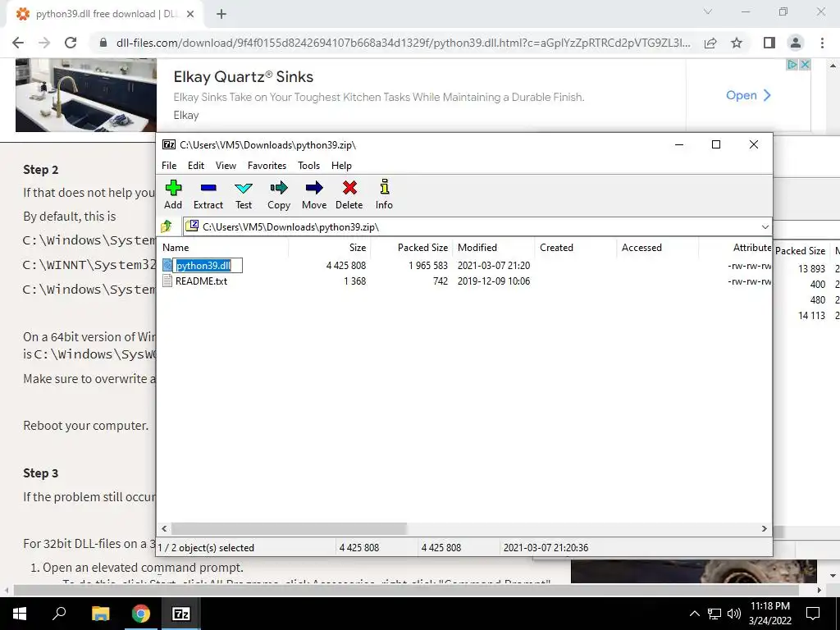Click the Open link in Elkay ad
Screen dimensions: 840x630
pyautogui.click(x=748, y=95)
